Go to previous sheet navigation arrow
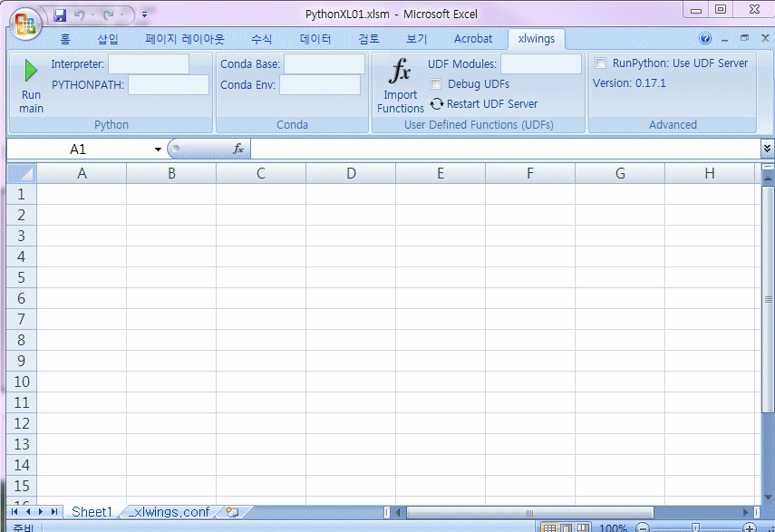The height and width of the screenshot is (532, 775). (28, 512)
